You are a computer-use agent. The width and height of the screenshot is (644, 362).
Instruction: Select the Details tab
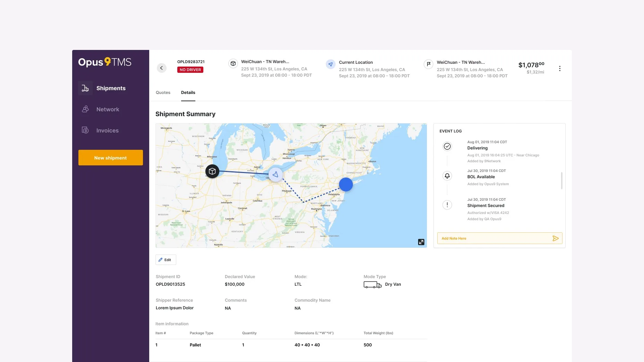coord(188,93)
